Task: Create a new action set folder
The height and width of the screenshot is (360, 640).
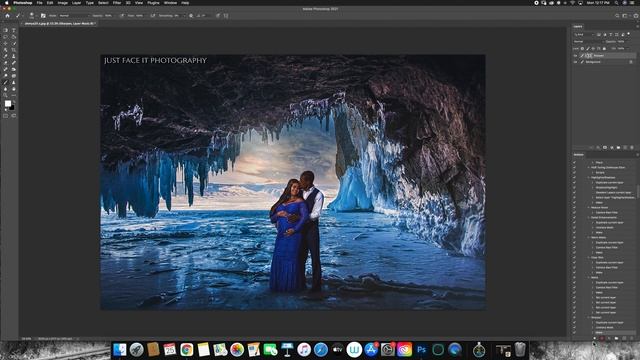Action: (616, 338)
